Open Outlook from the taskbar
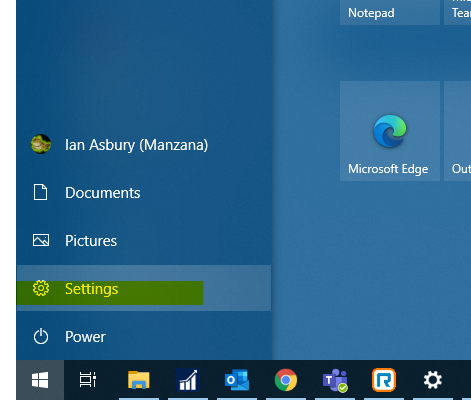This screenshot has height=400, width=471. click(x=237, y=380)
